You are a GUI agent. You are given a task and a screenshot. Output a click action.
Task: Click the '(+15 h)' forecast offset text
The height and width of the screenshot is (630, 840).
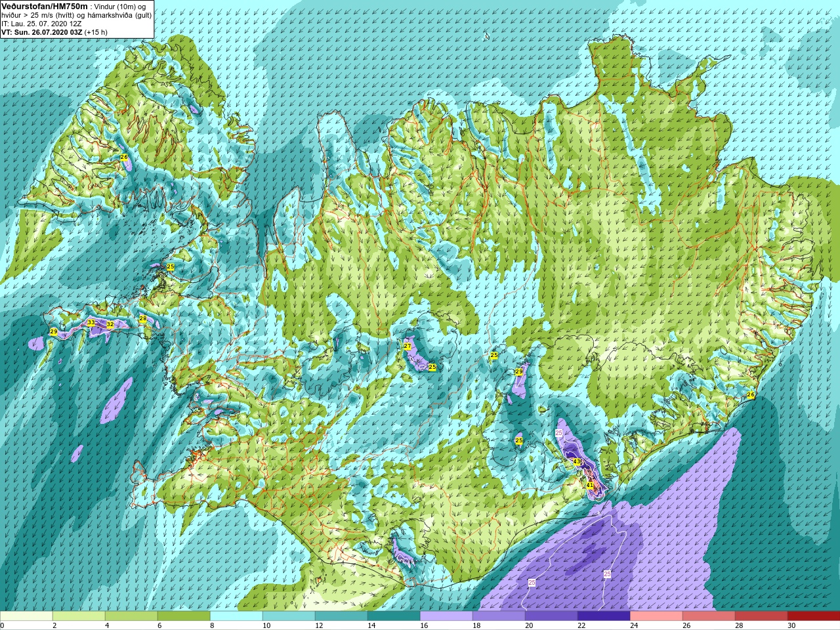click(96, 31)
